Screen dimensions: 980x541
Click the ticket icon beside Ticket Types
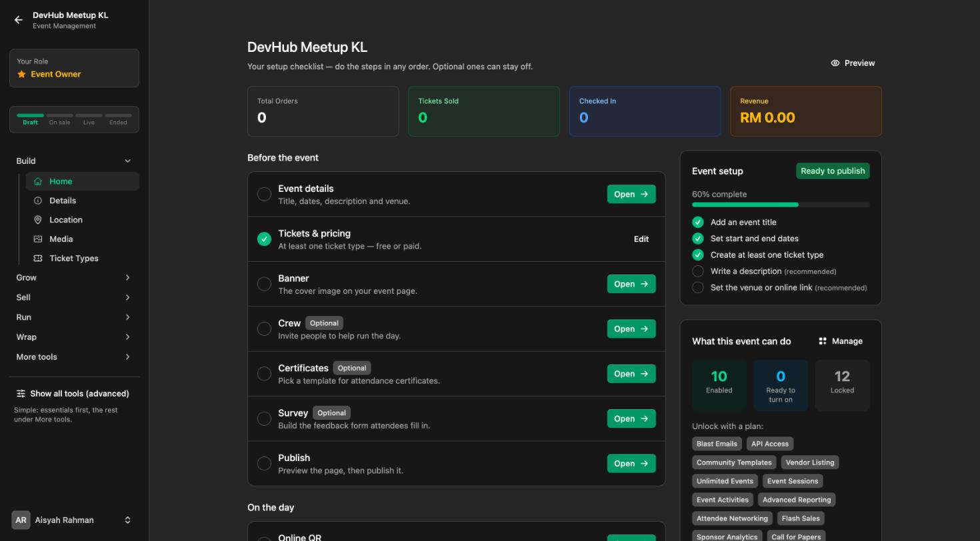38,259
